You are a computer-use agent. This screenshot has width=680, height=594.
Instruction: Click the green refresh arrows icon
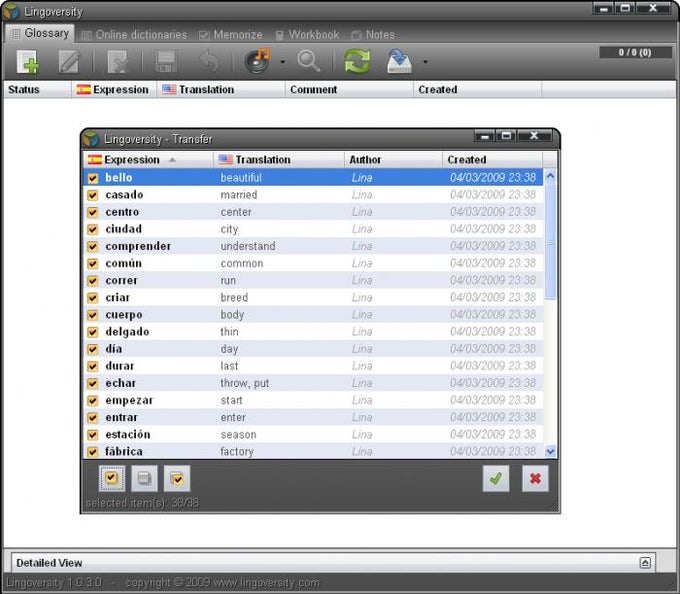[x=357, y=61]
